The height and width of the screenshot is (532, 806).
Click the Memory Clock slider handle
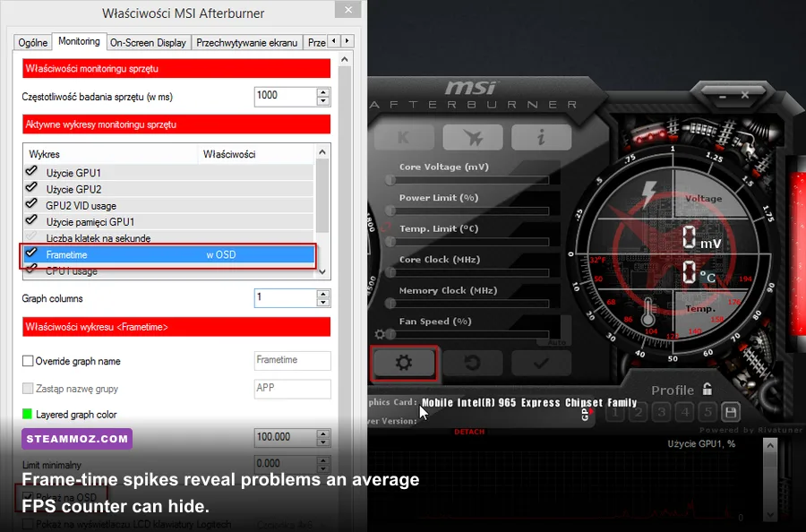[x=390, y=304]
